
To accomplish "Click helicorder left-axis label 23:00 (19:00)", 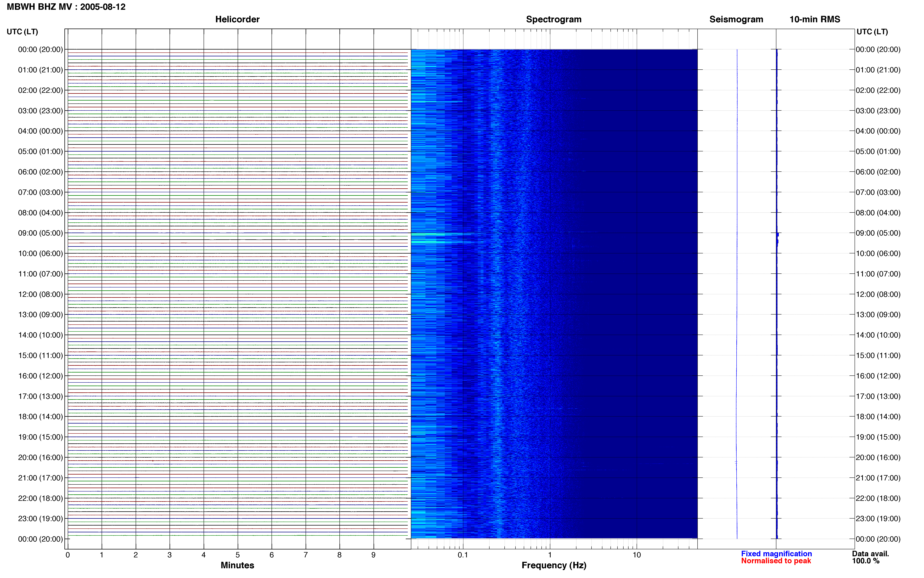I will pos(41,519).
